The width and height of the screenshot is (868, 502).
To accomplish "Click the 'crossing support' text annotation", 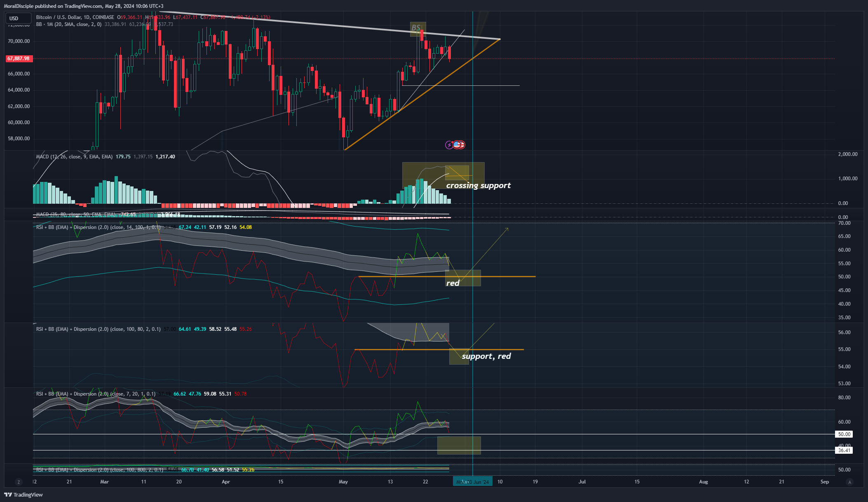I will click(478, 185).
